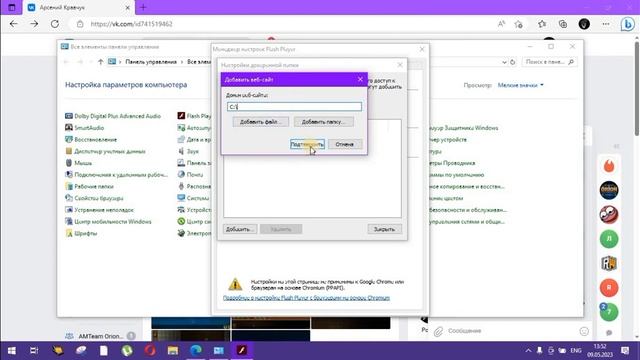The width and height of the screenshot is (640, 360).
Task: Open Восстановление control panel item
Action: pyautogui.click(x=91, y=140)
